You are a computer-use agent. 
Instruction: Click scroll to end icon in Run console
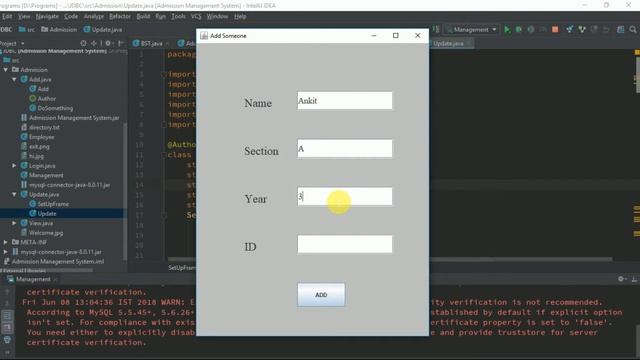pos(7,327)
